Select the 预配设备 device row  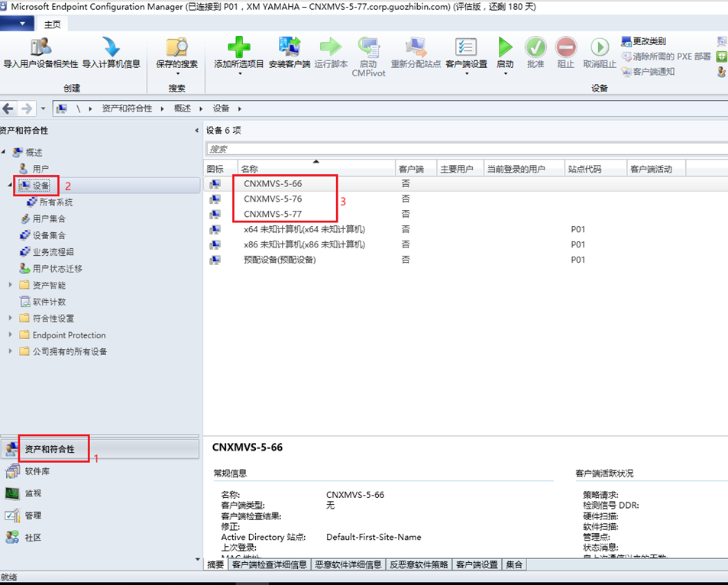pos(466,260)
